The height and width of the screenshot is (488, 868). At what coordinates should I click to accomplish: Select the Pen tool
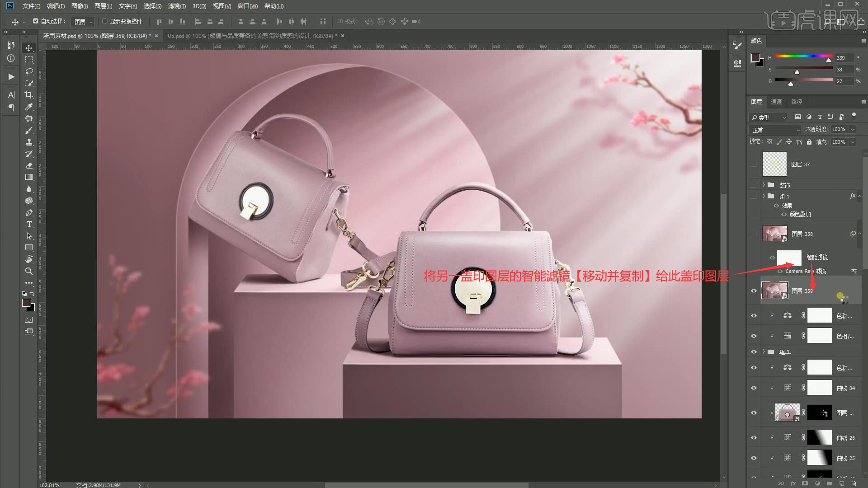29,213
